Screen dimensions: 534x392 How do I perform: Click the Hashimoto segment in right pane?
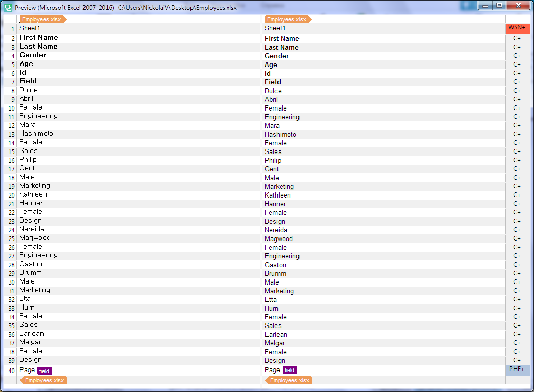280,134
